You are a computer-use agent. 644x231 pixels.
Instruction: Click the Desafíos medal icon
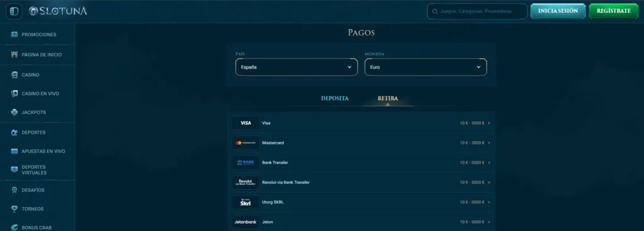tap(14, 190)
